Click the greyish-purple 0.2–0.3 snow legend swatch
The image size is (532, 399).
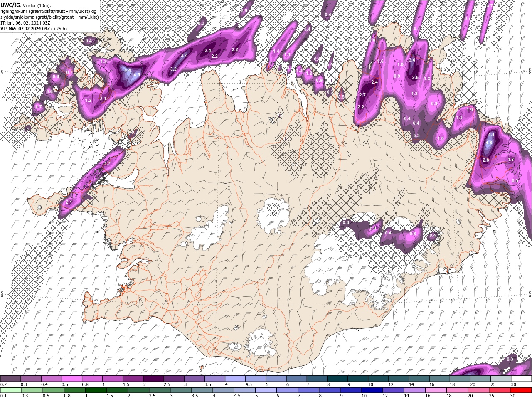(10, 379)
